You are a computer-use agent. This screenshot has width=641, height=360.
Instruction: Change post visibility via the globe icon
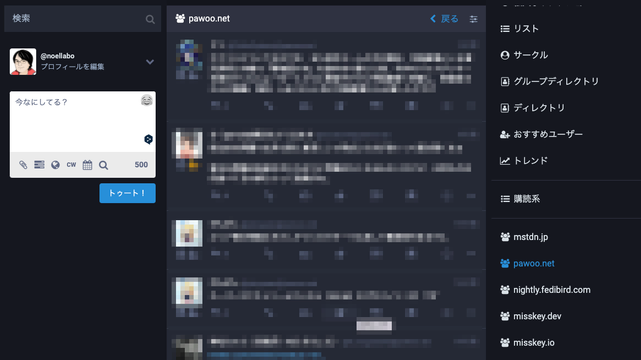pyautogui.click(x=55, y=165)
